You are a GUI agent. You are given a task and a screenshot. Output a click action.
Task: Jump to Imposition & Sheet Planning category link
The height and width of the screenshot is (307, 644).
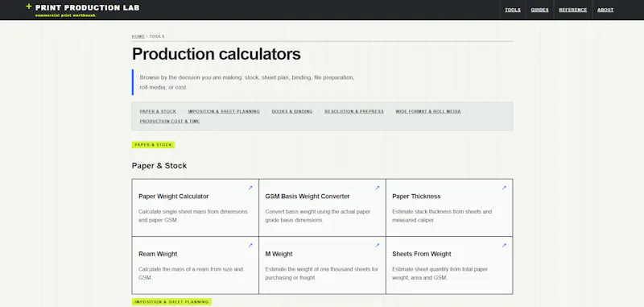point(224,111)
